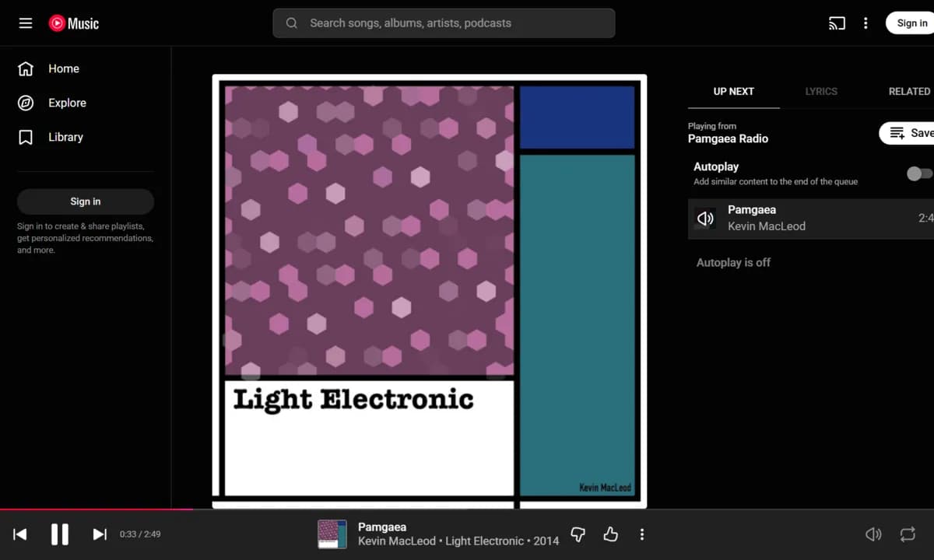Click the Library bookmark icon

(x=26, y=137)
